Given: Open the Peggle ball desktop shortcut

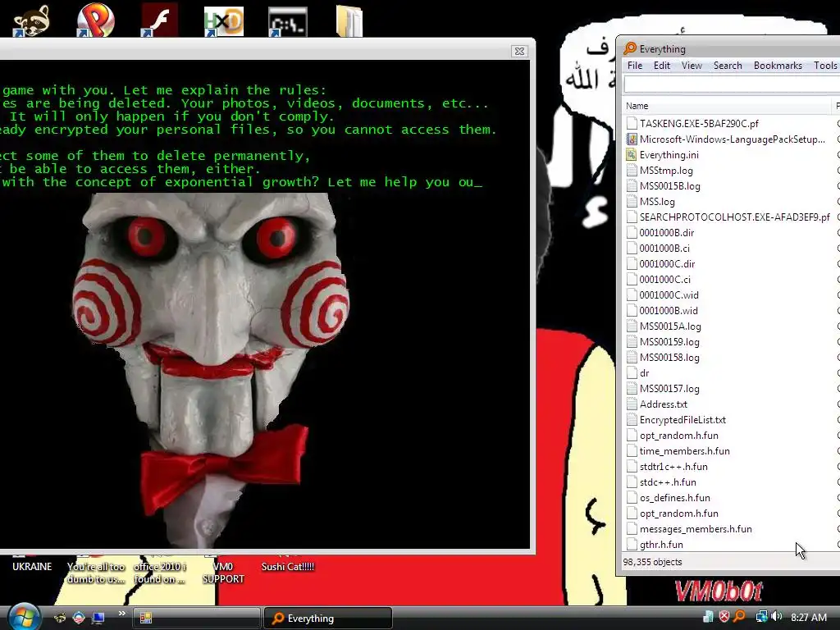Looking at the screenshot, I should click(95, 21).
